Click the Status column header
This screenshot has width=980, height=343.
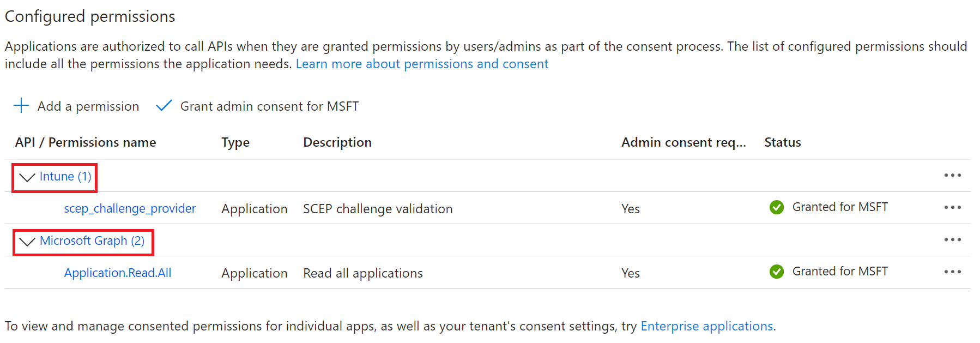[783, 142]
